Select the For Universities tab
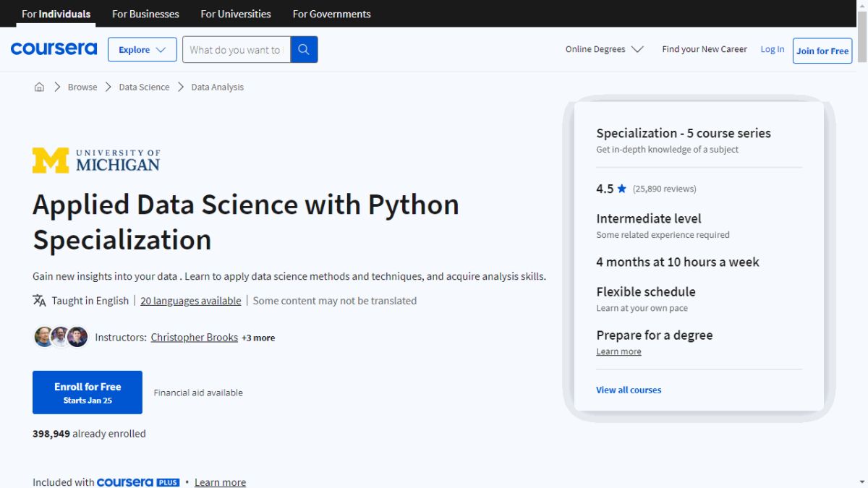Viewport: 868px width, 488px height. click(236, 14)
